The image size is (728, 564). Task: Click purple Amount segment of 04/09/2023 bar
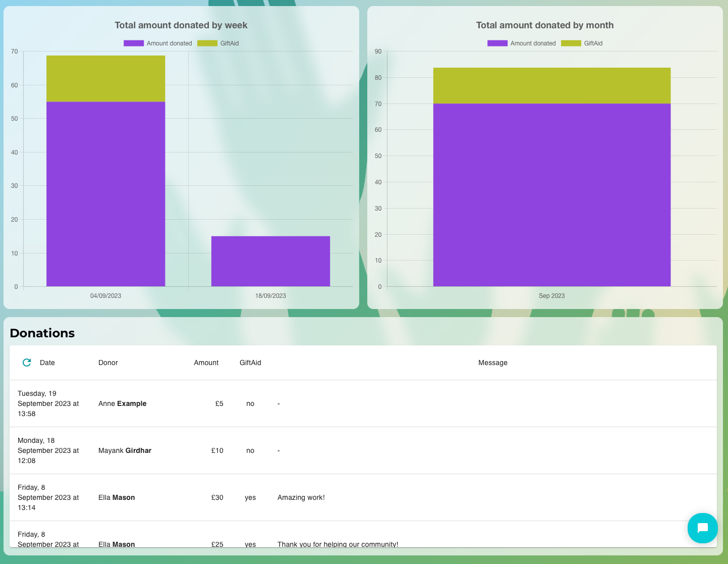[105, 194]
